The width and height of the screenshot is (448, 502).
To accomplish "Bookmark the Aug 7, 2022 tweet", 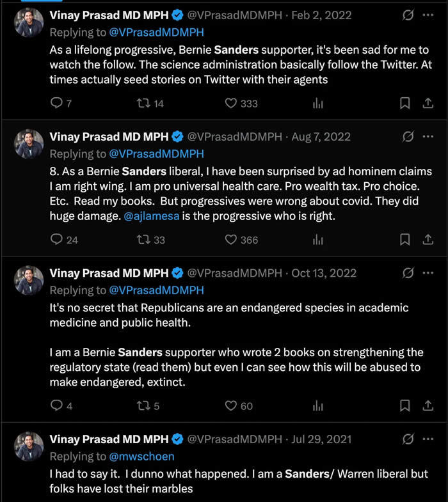I will [x=404, y=240].
